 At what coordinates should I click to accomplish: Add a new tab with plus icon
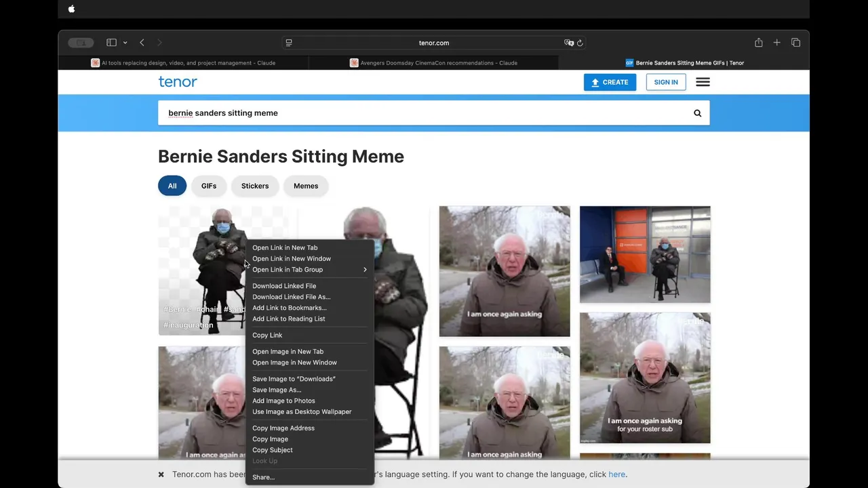click(777, 43)
